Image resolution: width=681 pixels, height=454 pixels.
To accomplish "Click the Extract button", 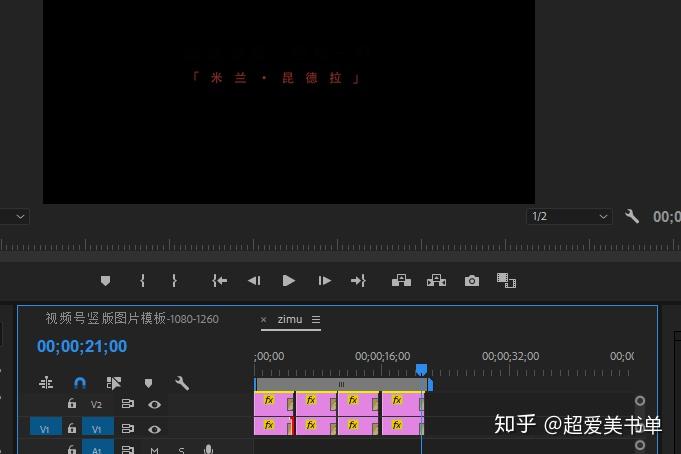I will [436, 281].
